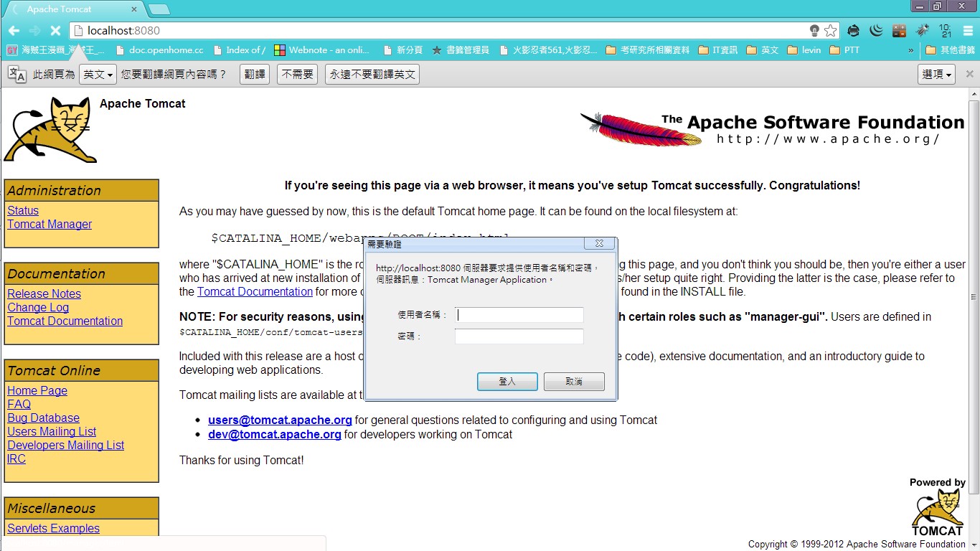This screenshot has height=551, width=980.
Task: Expand the IT資訊 bookmark folder
Action: [717, 50]
